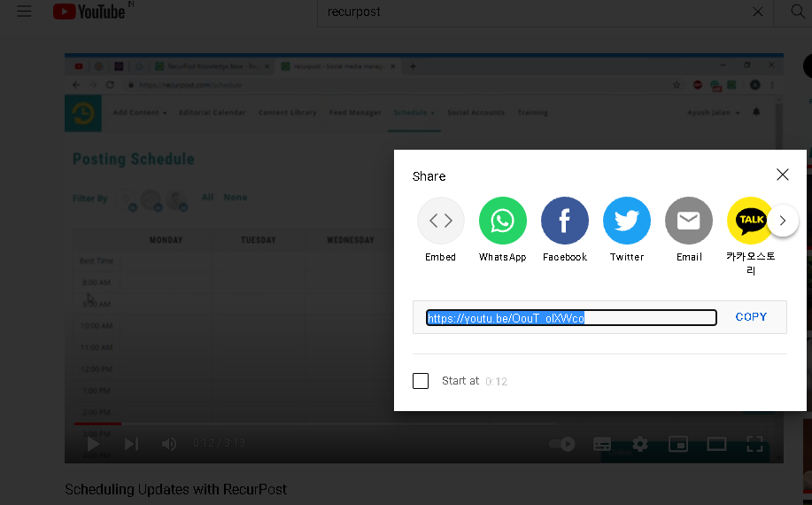Click reload icon in recorded browser
The width and height of the screenshot is (812, 505).
110,85
